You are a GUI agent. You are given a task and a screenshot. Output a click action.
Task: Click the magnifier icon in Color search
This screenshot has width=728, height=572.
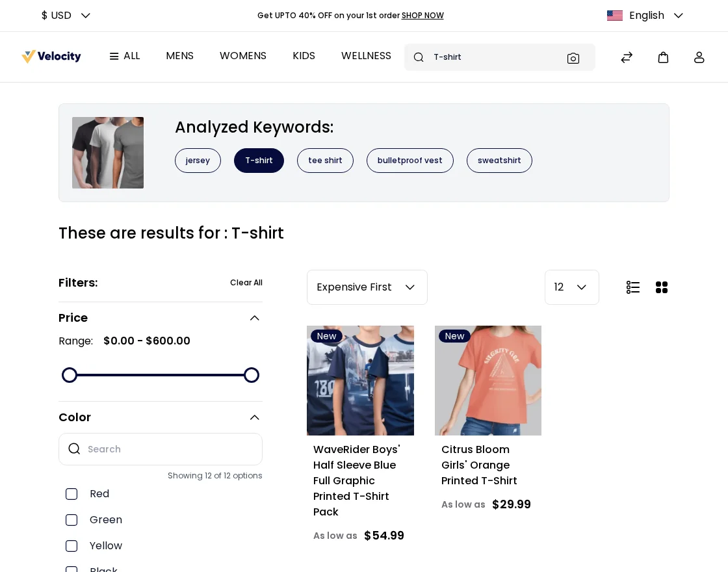tap(74, 448)
